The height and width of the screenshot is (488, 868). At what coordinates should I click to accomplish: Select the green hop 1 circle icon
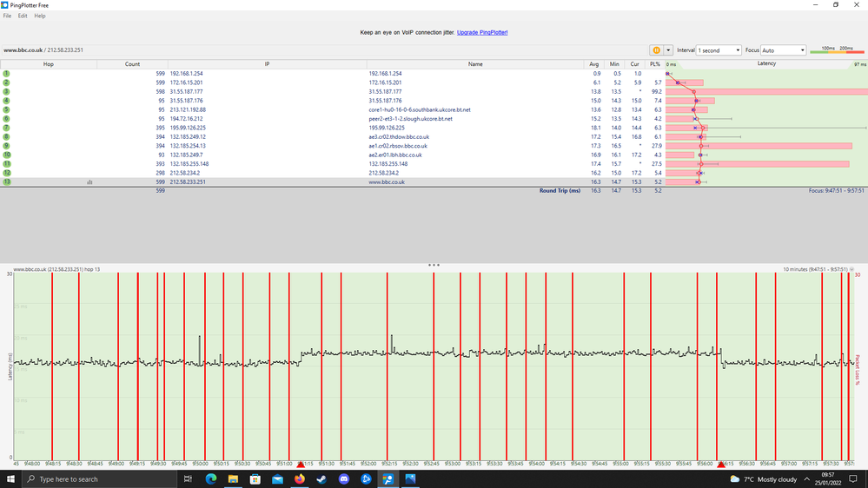pyautogui.click(x=7, y=74)
